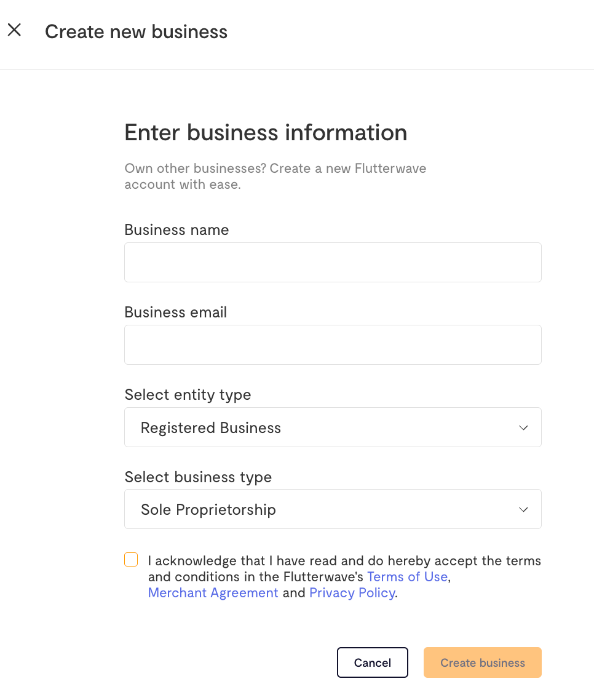Open the Merchant Agreement link
This screenshot has height=700, width=594.
(x=213, y=593)
